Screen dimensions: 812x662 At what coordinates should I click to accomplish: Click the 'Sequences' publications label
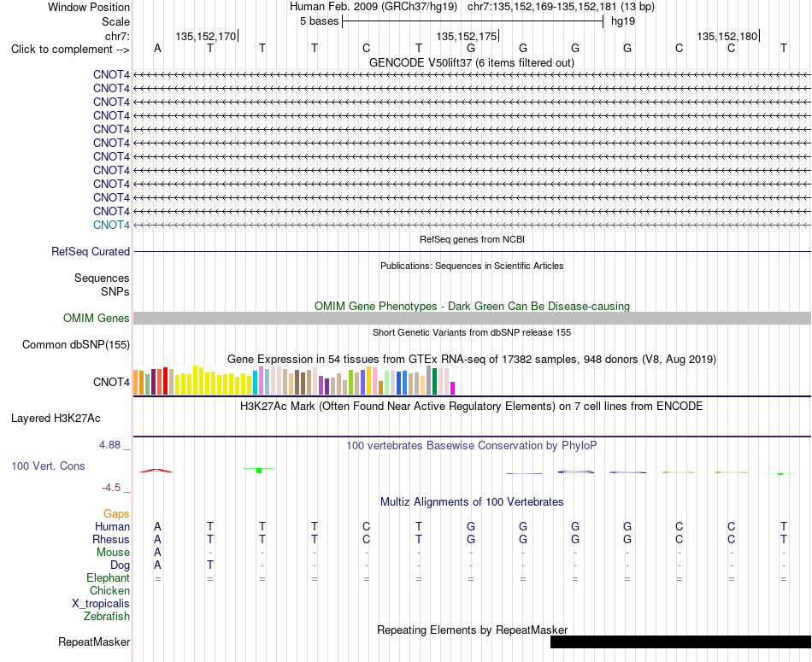point(102,278)
